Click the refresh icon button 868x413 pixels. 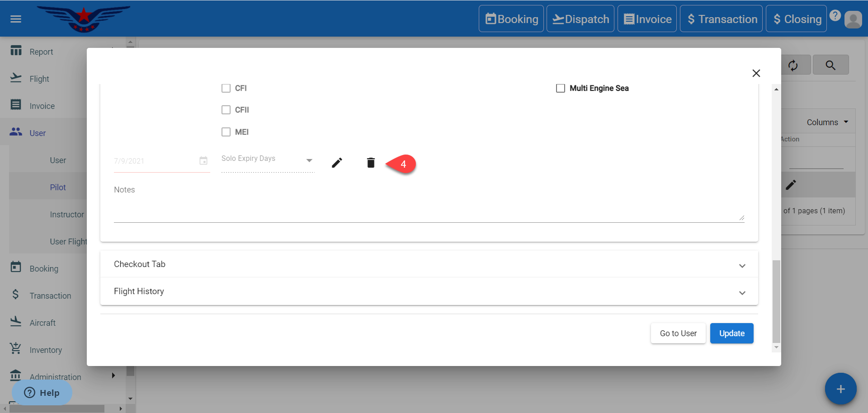[793, 65]
